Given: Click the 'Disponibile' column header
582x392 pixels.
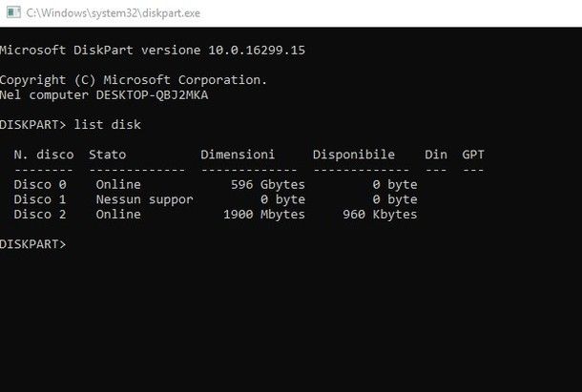Looking at the screenshot, I should click(x=353, y=155).
